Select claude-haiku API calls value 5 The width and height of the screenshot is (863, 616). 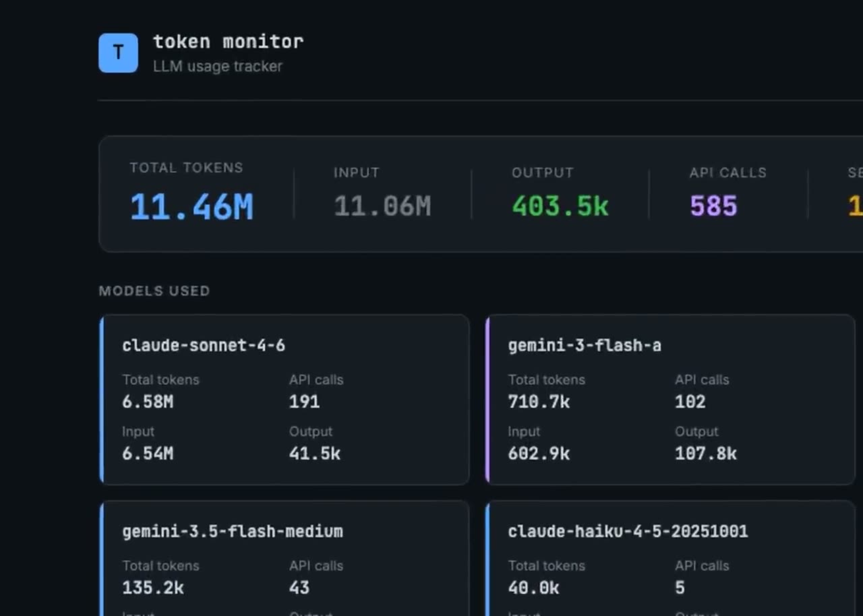click(x=680, y=588)
